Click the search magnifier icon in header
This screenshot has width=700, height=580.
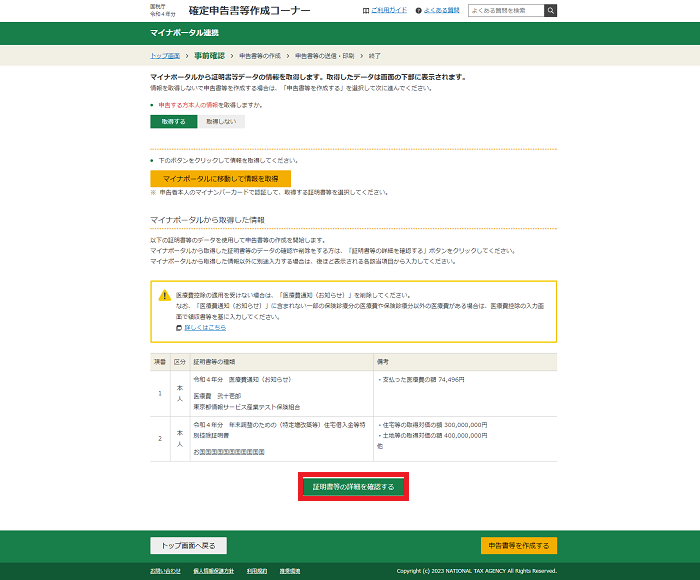click(551, 10)
